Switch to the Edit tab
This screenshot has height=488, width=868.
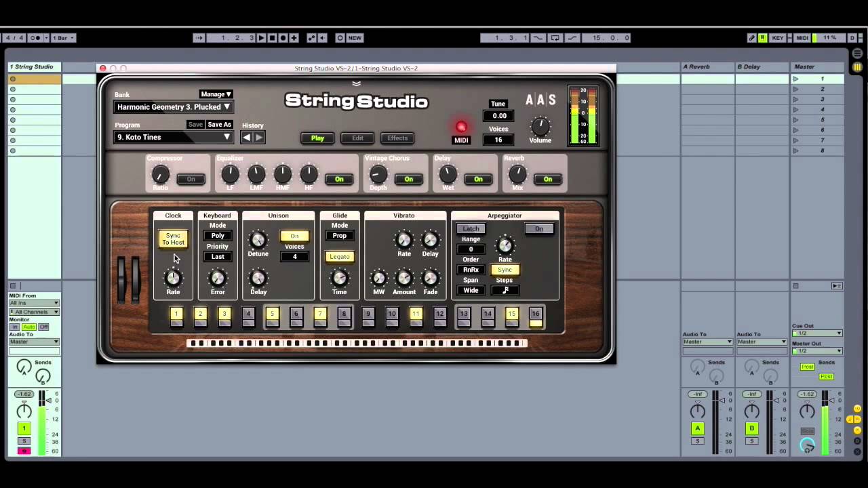[x=357, y=138]
